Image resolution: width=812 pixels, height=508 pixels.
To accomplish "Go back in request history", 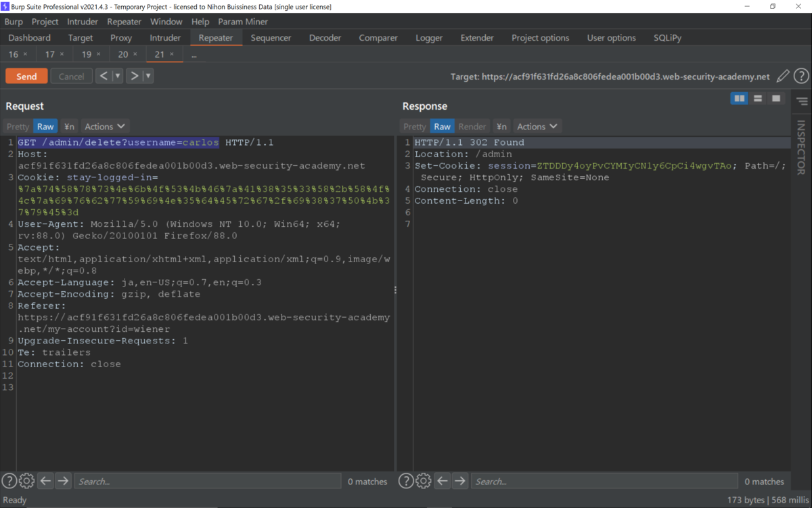I will (104, 76).
